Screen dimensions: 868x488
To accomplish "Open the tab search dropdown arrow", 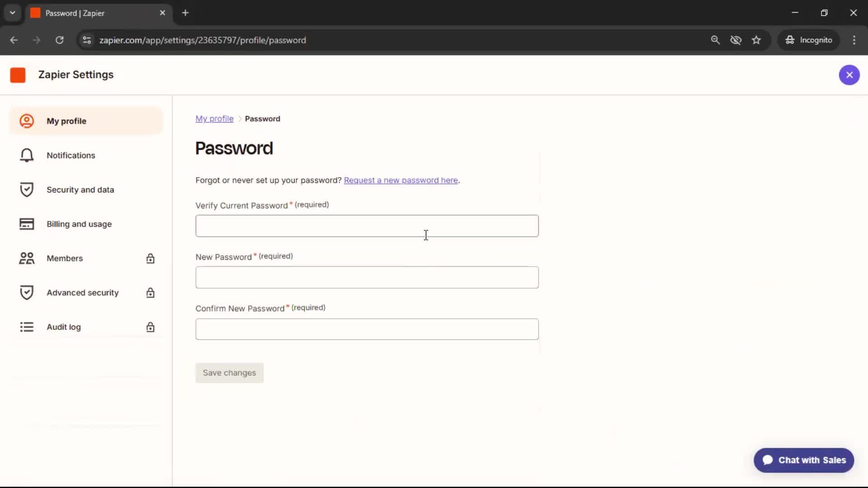I will click(13, 13).
